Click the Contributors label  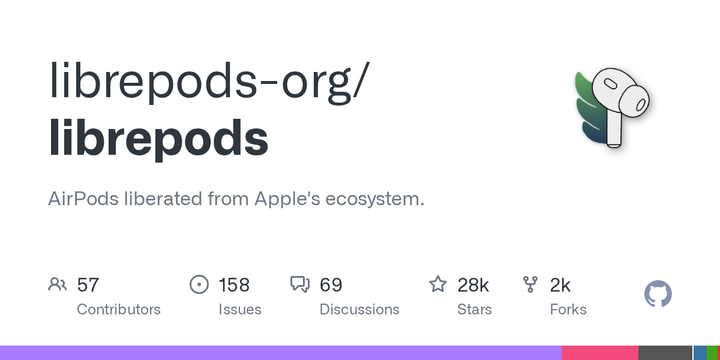tap(118, 309)
